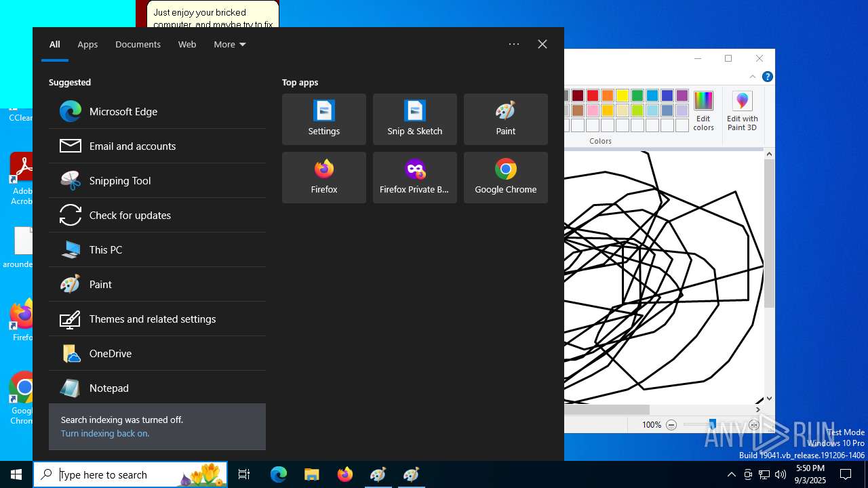Click the Meet Now tray icon
Viewport: 868px width, 488px height.
(x=748, y=474)
